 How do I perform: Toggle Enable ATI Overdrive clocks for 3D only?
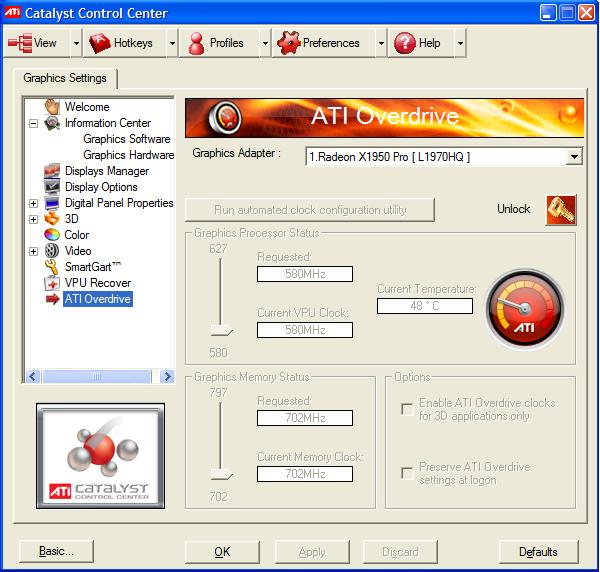[x=407, y=409]
